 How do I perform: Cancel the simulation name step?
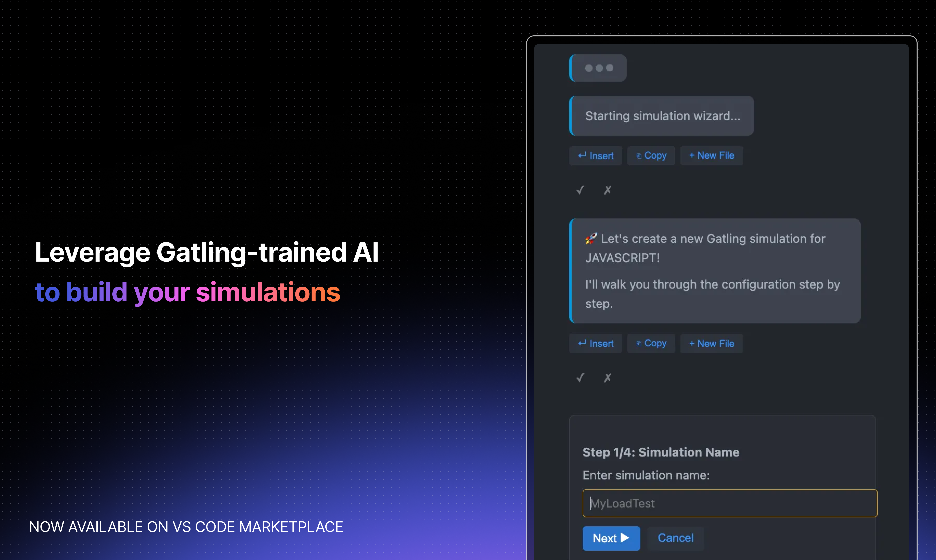tap(675, 538)
